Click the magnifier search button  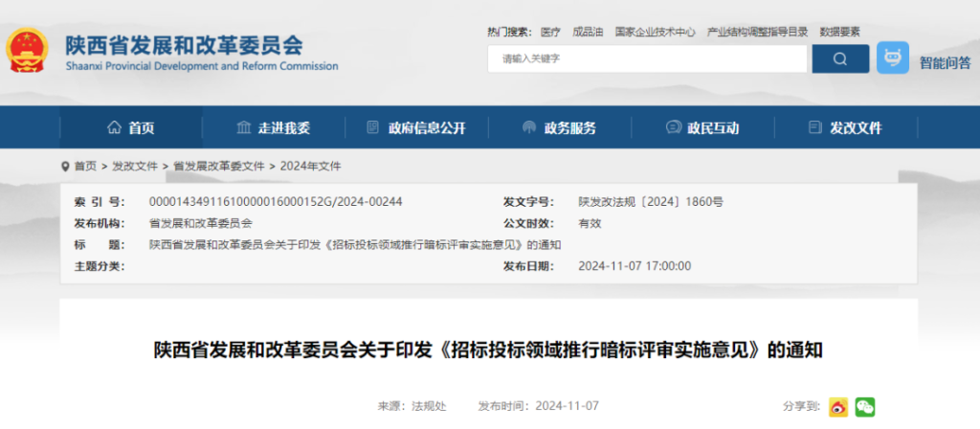840,58
